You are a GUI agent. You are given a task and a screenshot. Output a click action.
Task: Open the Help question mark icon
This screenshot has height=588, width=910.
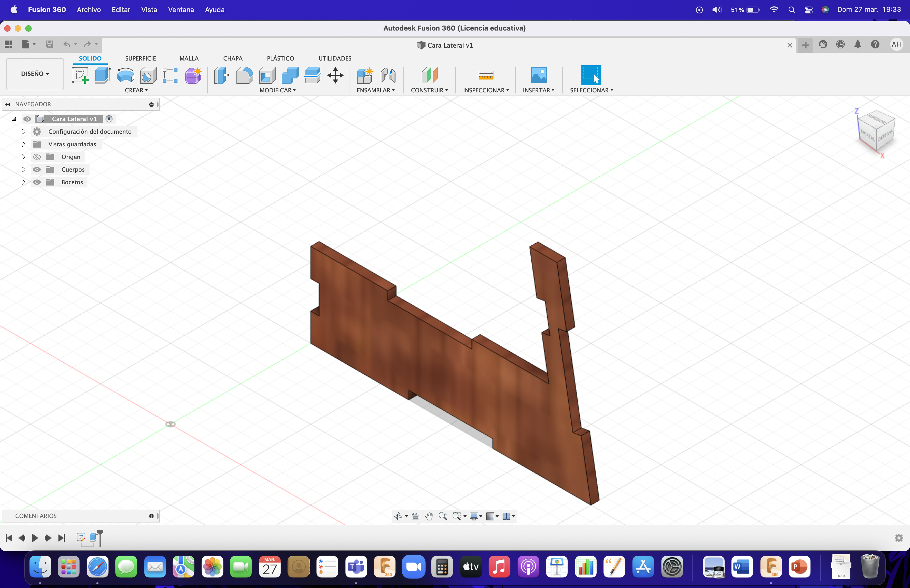click(x=875, y=44)
